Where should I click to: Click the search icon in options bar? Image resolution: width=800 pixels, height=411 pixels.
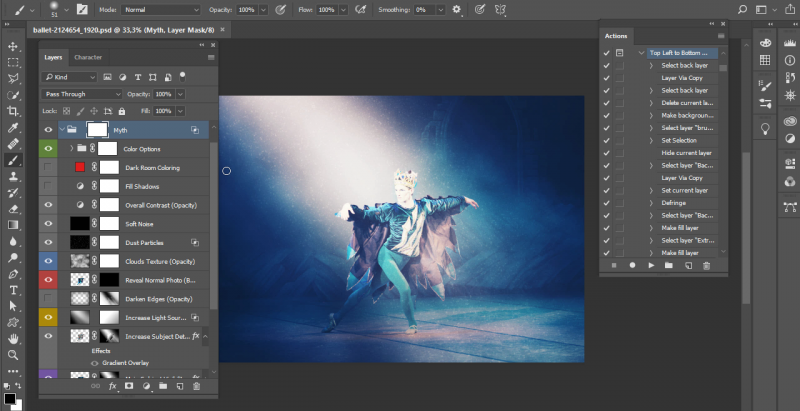point(742,10)
